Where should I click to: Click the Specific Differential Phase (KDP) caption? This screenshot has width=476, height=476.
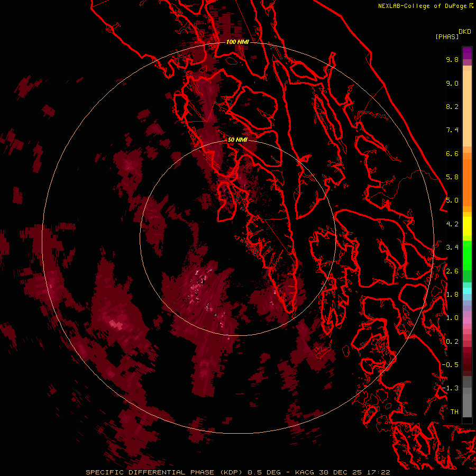coord(164,472)
